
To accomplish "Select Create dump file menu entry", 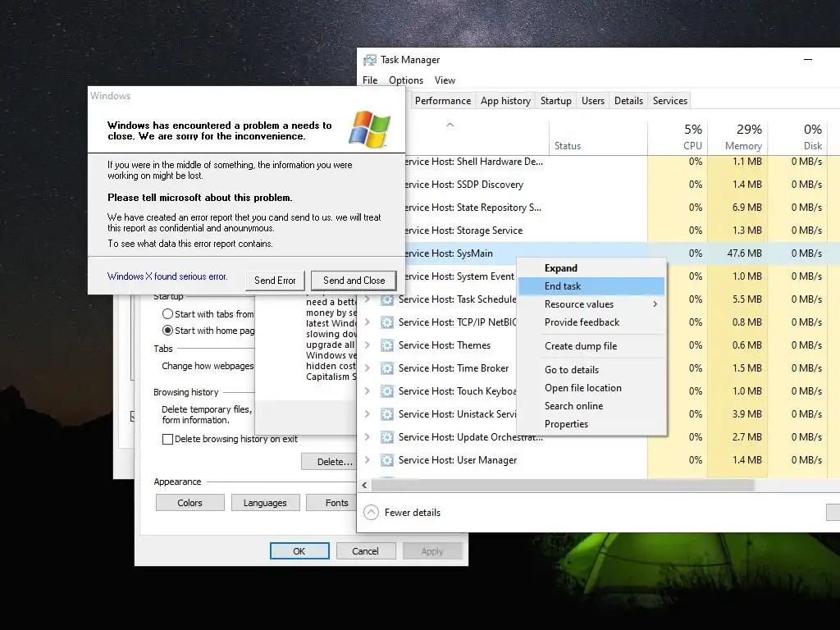I will click(x=591, y=346).
